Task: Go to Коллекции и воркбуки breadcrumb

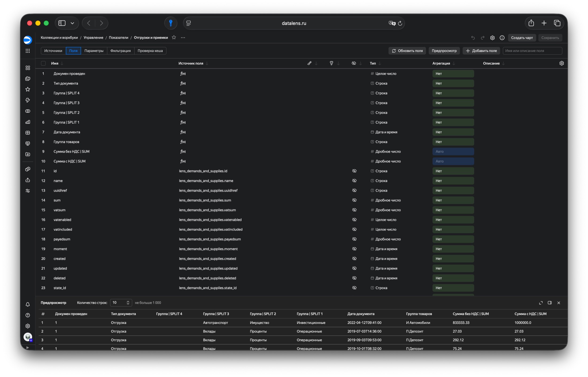Action: coord(59,38)
